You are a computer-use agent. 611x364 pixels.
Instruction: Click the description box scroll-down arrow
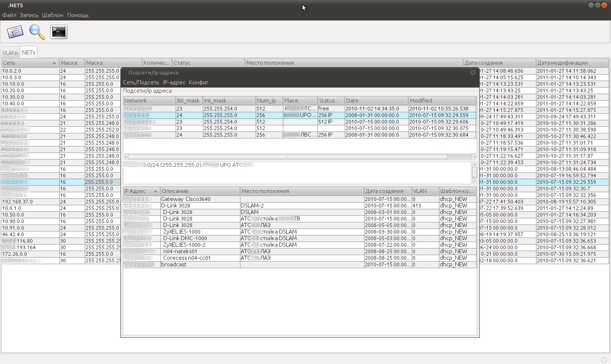(x=474, y=181)
